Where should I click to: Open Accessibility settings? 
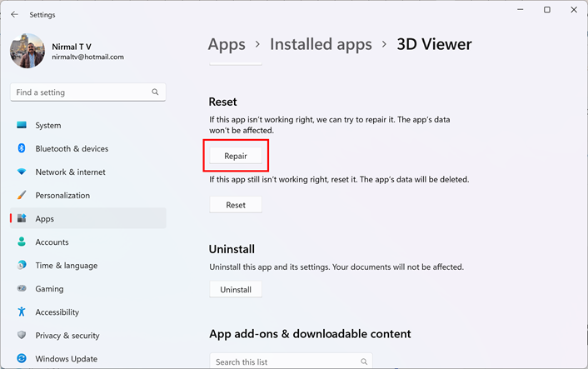coord(88,312)
